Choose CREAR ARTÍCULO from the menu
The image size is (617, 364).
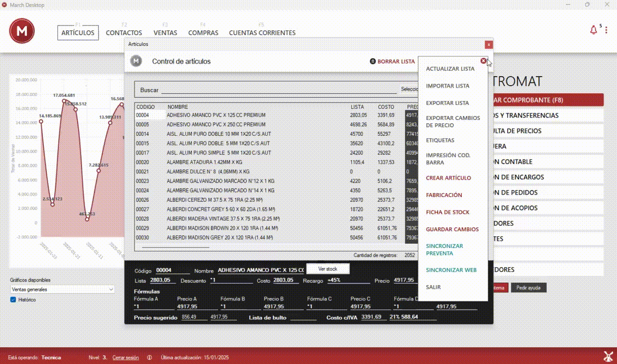point(449,178)
